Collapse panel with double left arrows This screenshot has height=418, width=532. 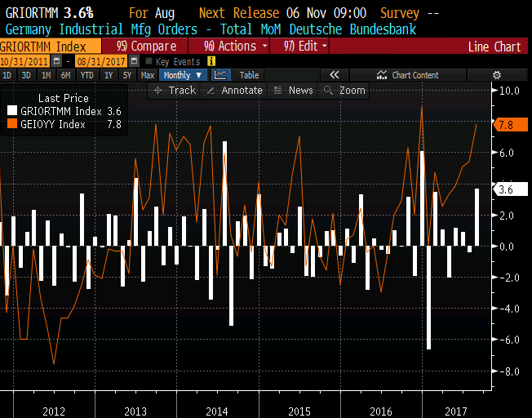pyautogui.click(x=335, y=75)
